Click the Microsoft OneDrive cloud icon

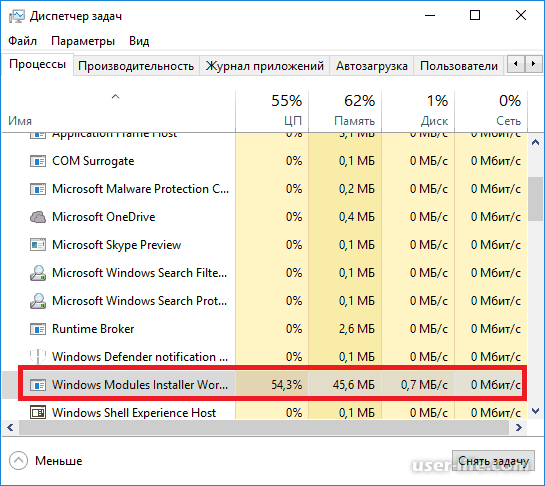pos(38,217)
